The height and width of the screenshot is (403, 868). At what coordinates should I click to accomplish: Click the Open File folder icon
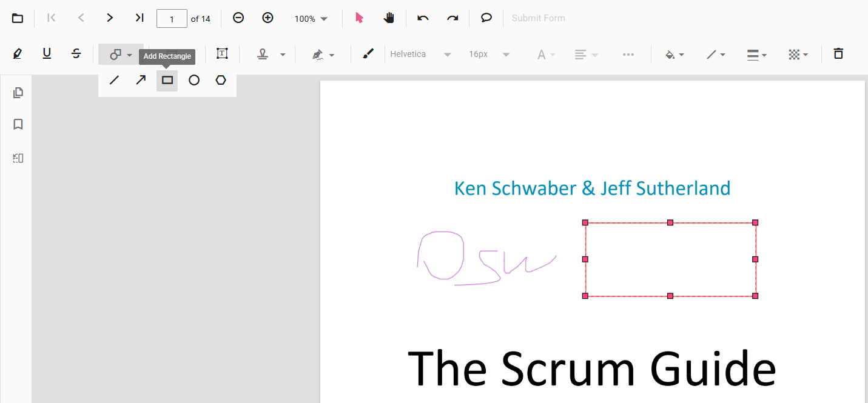18,18
